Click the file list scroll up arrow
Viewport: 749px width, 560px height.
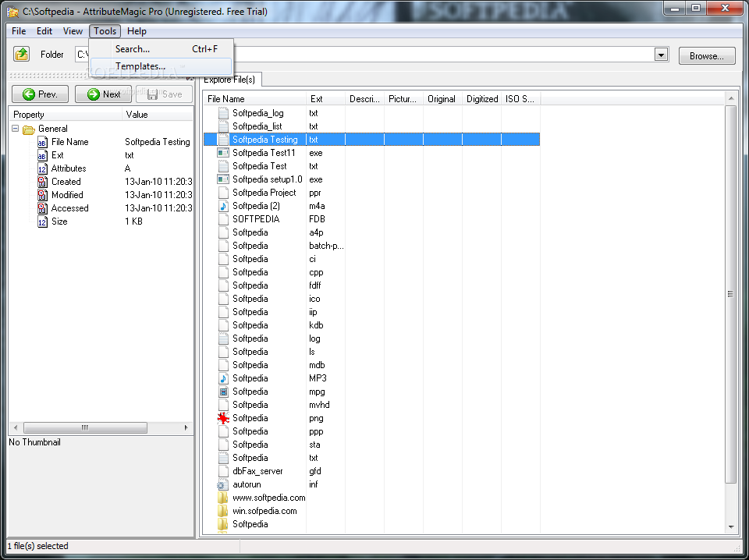pos(731,99)
